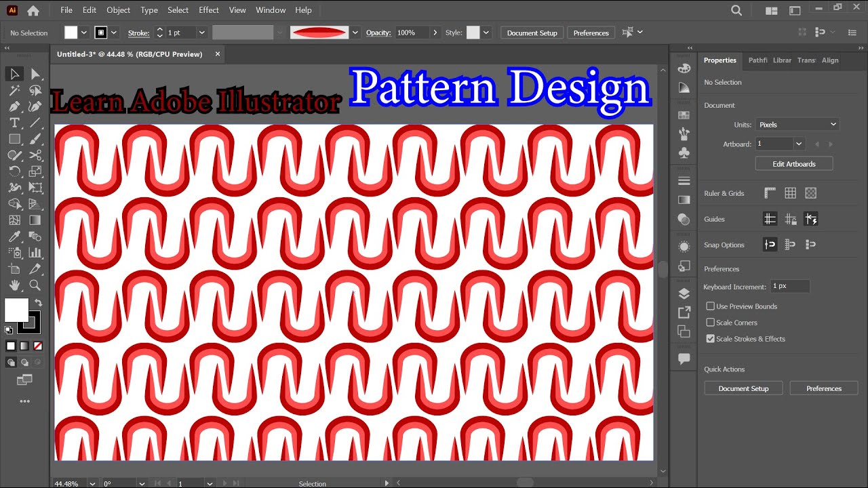Open the Asset Export panel icon
Screen dimensions: 868x488
coord(684,312)
